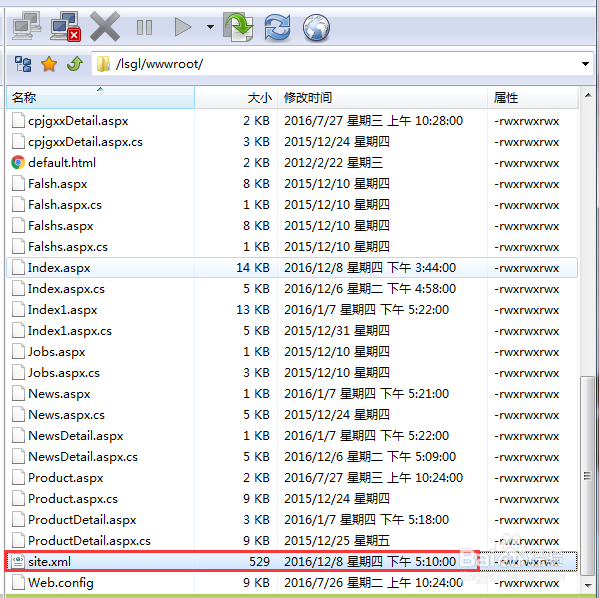Screen dimensions: 599x598
Task: Expand the path history dropdown arrow
Action: point(585,64)
